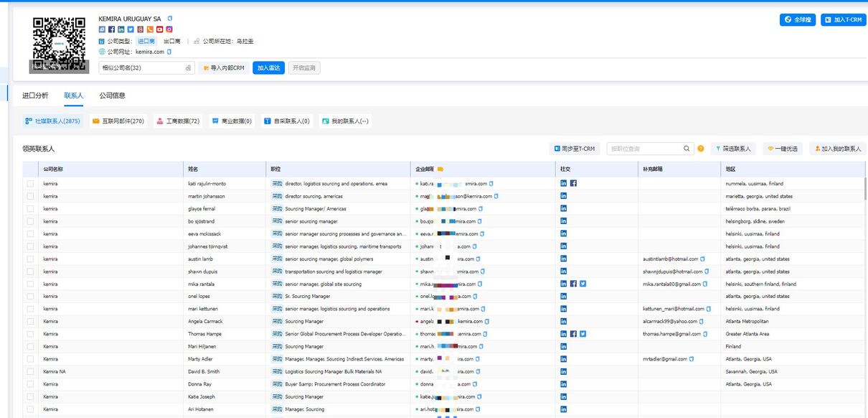This screenshot has height=418, width=868.
Task: Tick the checkbox for Katie Joseph row
Action: click(x=30, y=396)
